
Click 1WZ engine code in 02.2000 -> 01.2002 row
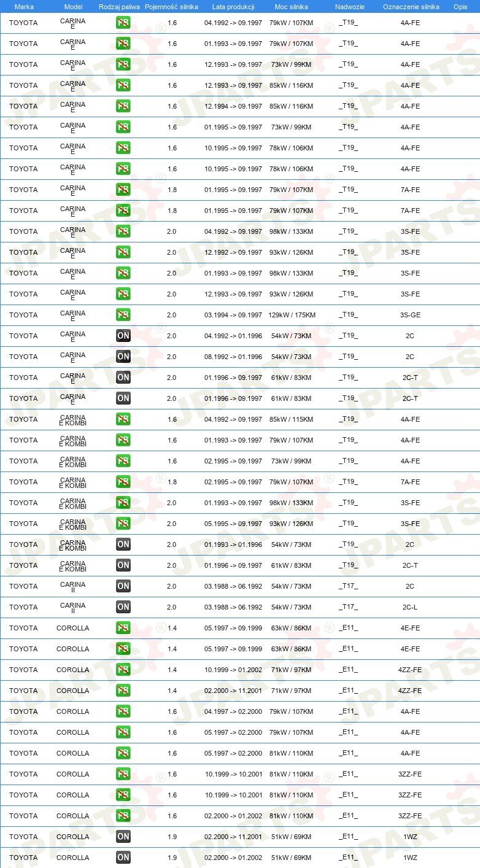pos(410,858)
